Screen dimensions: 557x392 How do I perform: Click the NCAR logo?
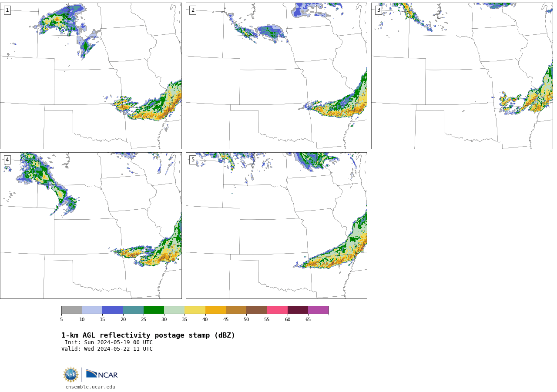coord(102,374)
